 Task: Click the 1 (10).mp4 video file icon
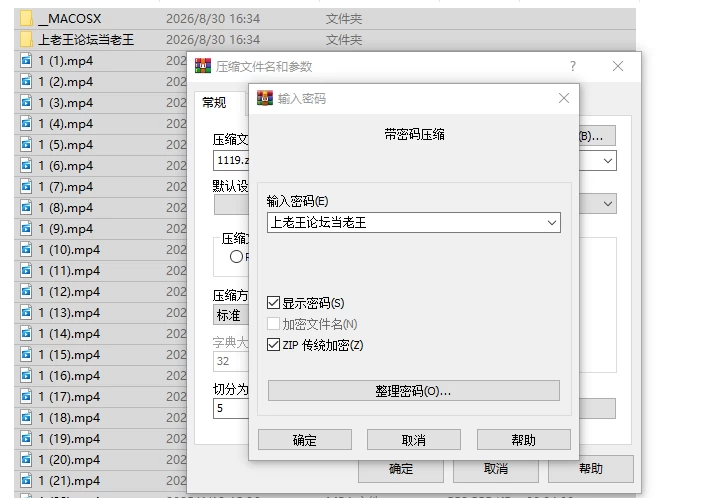26,249
